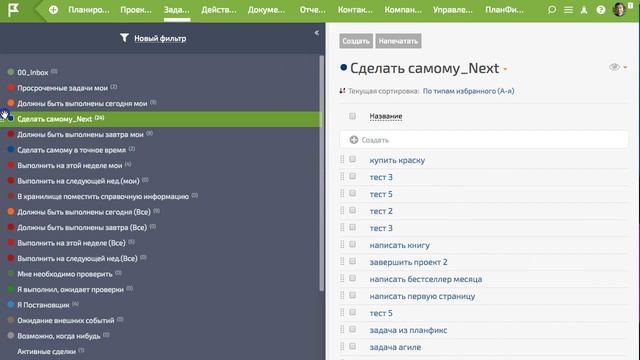Check the box for купить краску
Image resolution: width=640 pixels, height=360 pixels.
(x=352, y=159)
